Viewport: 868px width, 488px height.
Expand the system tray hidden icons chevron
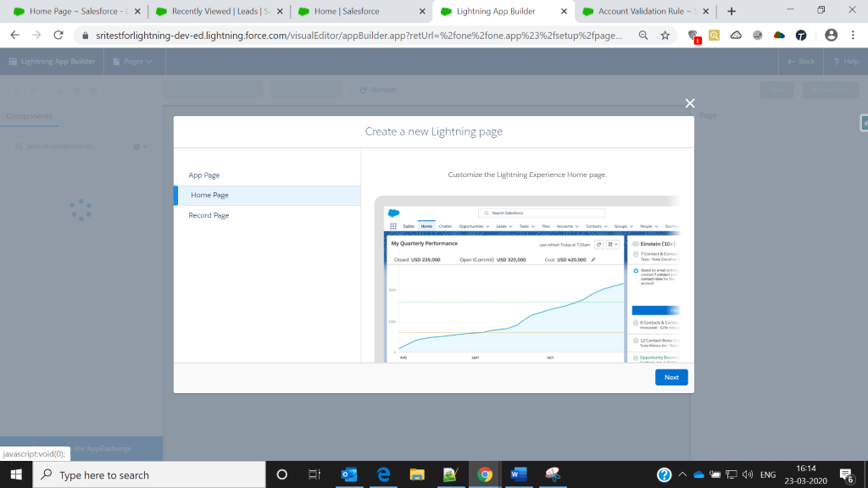coord(682,474)
